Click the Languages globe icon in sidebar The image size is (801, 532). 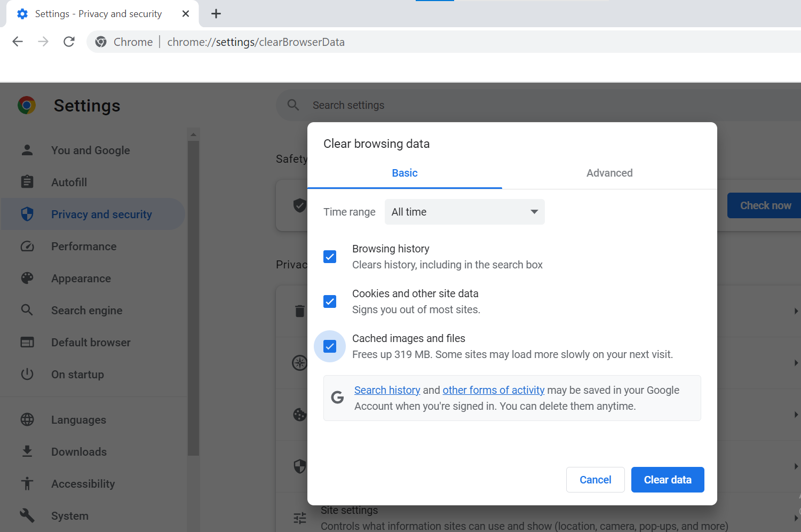[27, 420]
